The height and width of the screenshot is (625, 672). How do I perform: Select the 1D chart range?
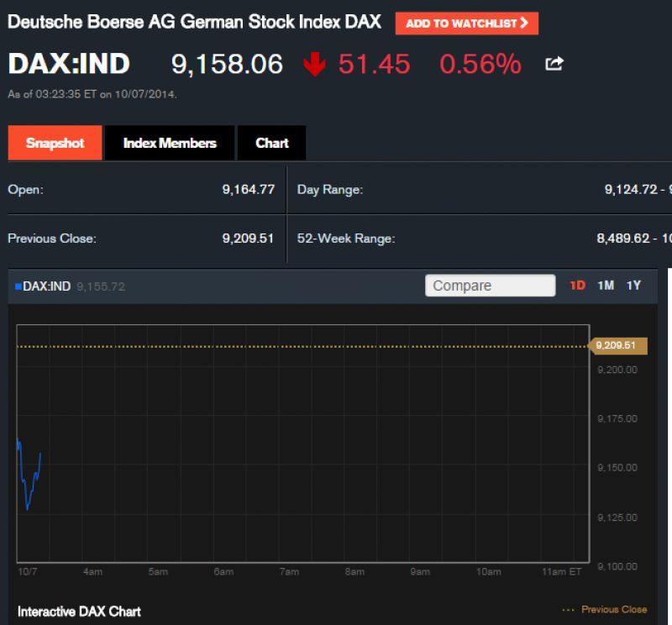[577, 286]
